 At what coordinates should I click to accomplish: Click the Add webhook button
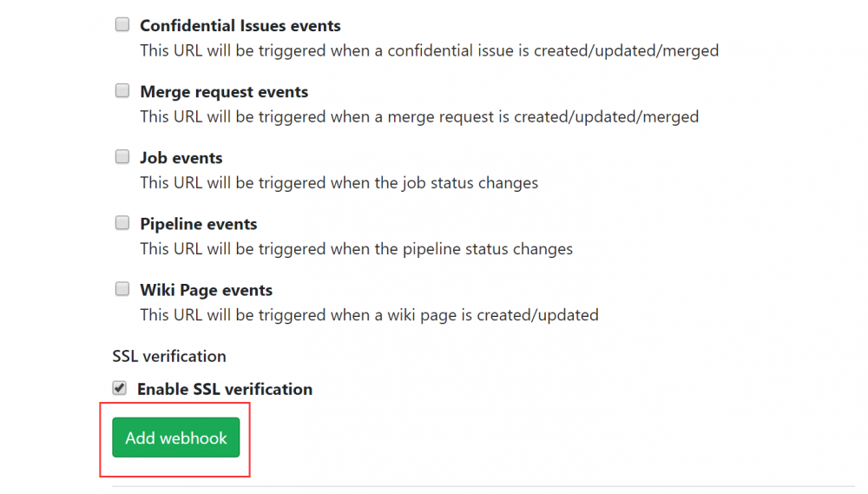175,438
